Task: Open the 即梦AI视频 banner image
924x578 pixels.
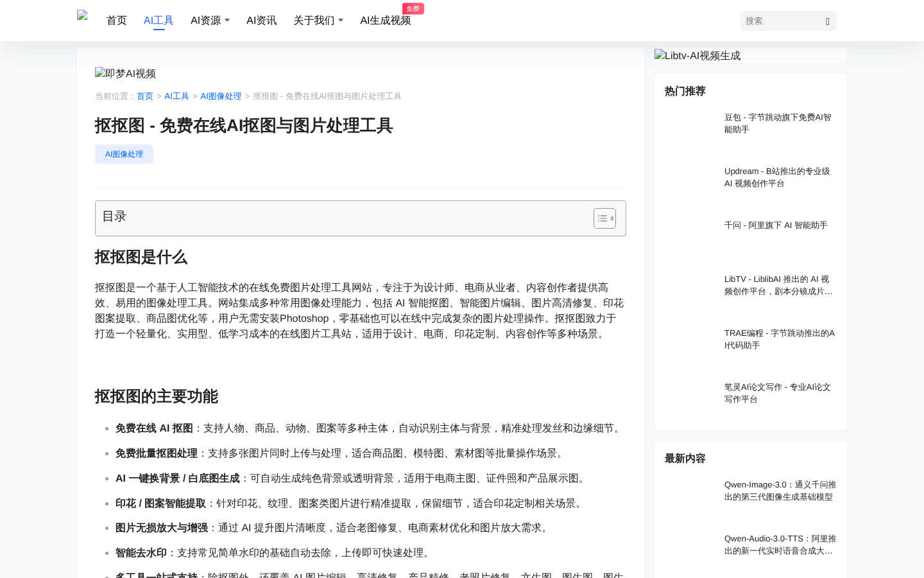Action: tap(125, 73)
